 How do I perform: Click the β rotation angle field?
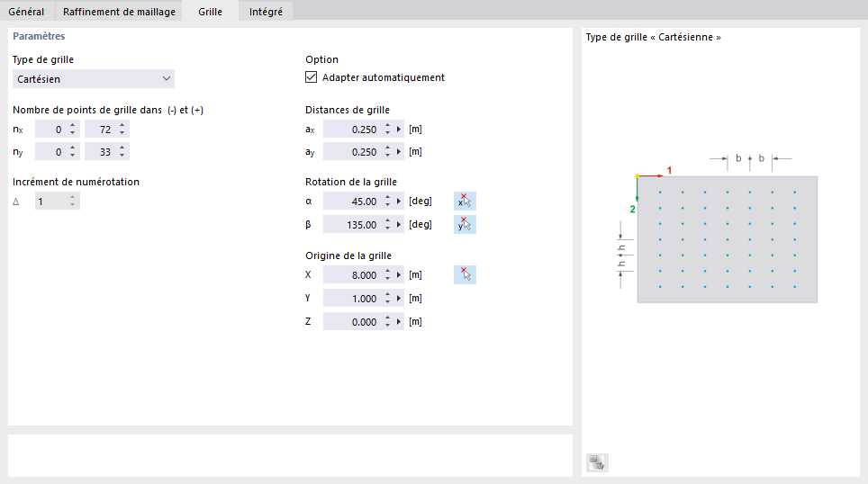[x=351, y=225]
